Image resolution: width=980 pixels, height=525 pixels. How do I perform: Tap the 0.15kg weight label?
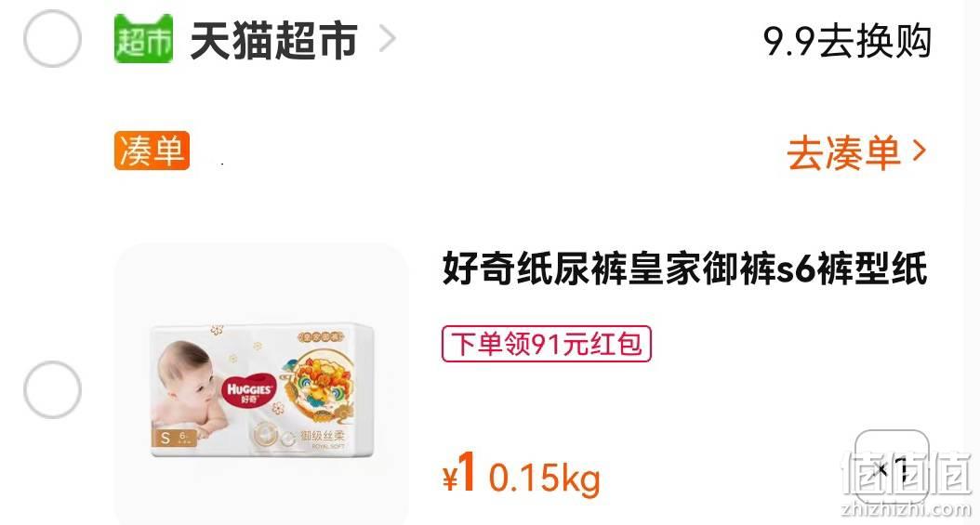click(544, 479)
